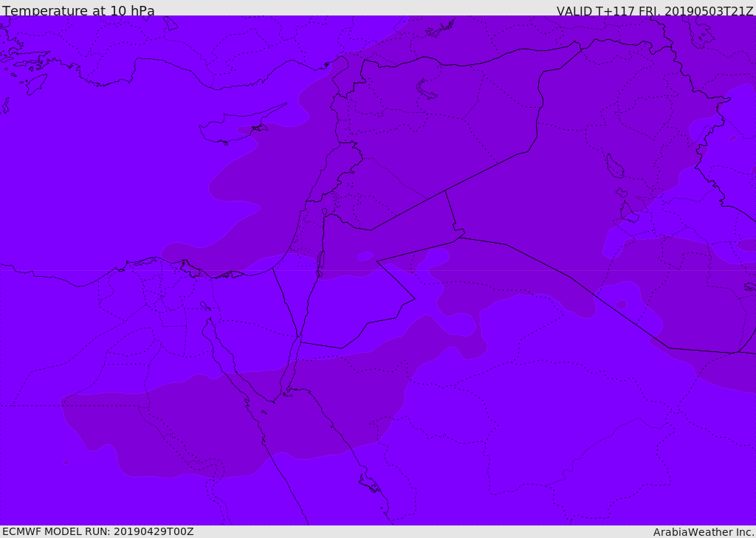The height and width of the screenshot is (538, 756).
Task: Click the ArabiaWeather Inc. credit text
Action: tap(704, 531)
